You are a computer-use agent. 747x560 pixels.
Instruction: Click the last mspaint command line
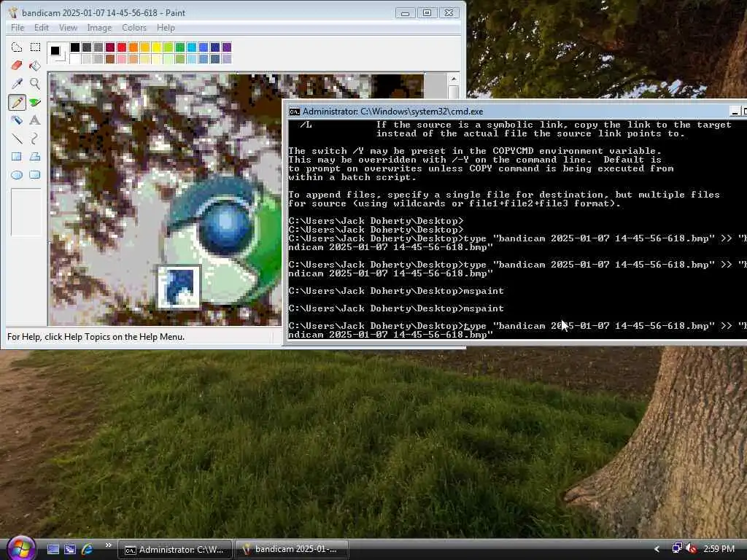pos(396,308)
